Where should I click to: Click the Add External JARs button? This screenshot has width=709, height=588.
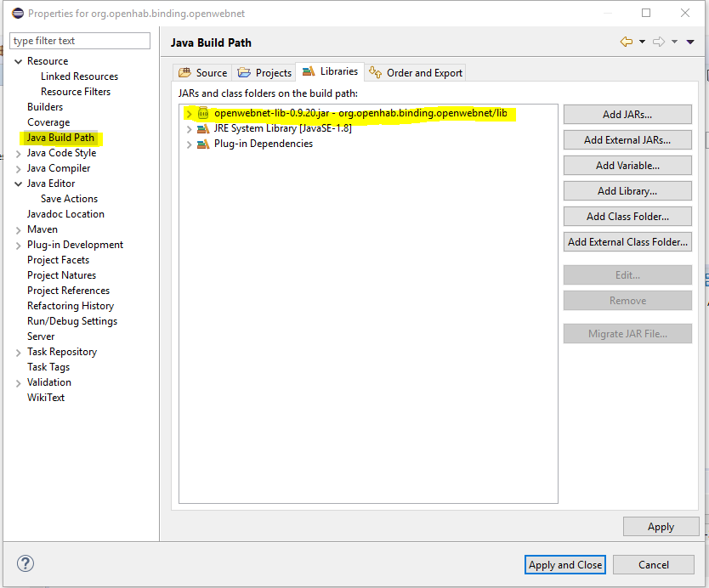tap(627, 140)
